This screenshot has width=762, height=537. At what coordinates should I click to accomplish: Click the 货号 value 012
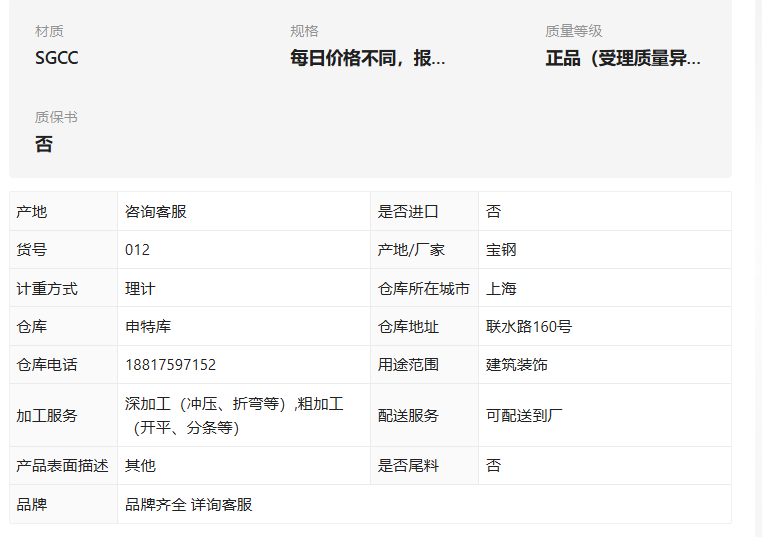tap(138, 250)
